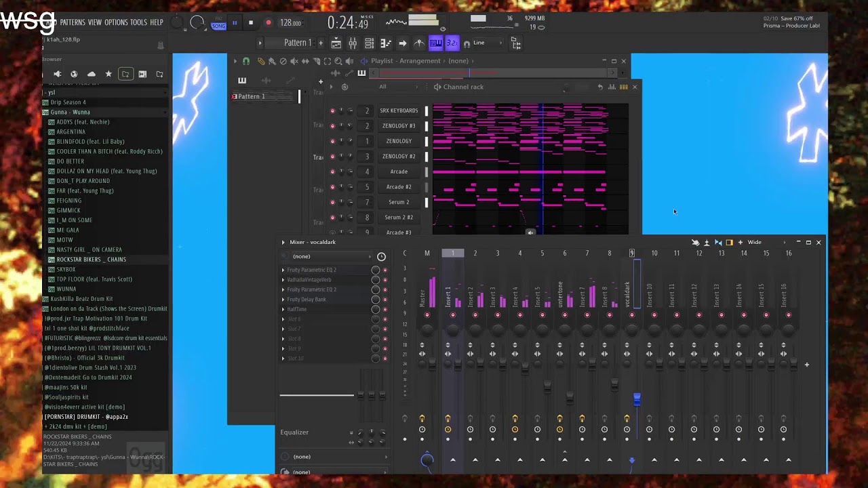The width and height of the screenshot is (868, 488).
Task: Click the 128.000 tempo field
Action: (x=290, y=23)
